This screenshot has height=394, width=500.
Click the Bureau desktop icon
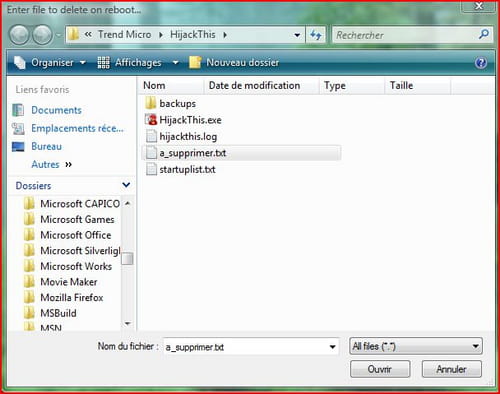(18, 147)
